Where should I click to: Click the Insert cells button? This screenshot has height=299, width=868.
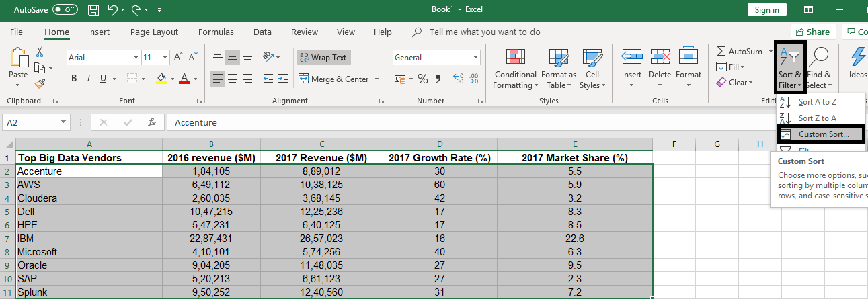coord(631,69)
